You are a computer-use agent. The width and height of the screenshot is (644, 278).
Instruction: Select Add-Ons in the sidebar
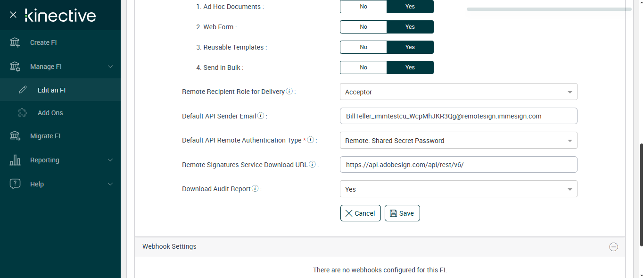(x=60, y=113)
